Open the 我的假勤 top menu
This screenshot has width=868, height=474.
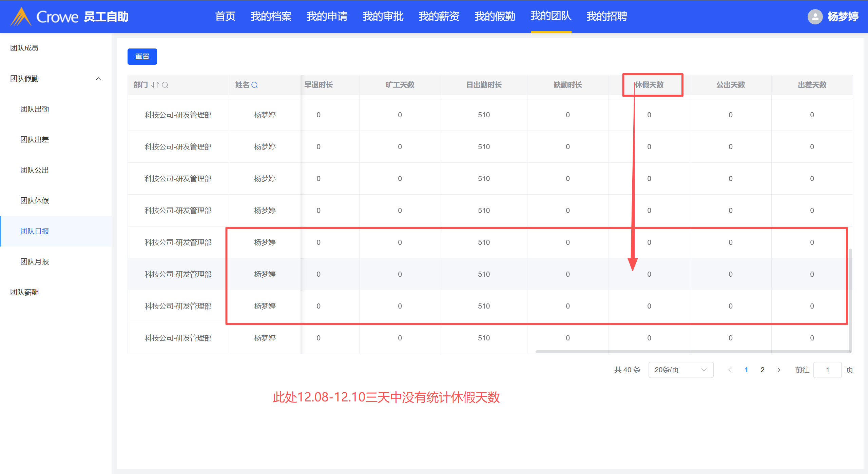pos(495,16)
